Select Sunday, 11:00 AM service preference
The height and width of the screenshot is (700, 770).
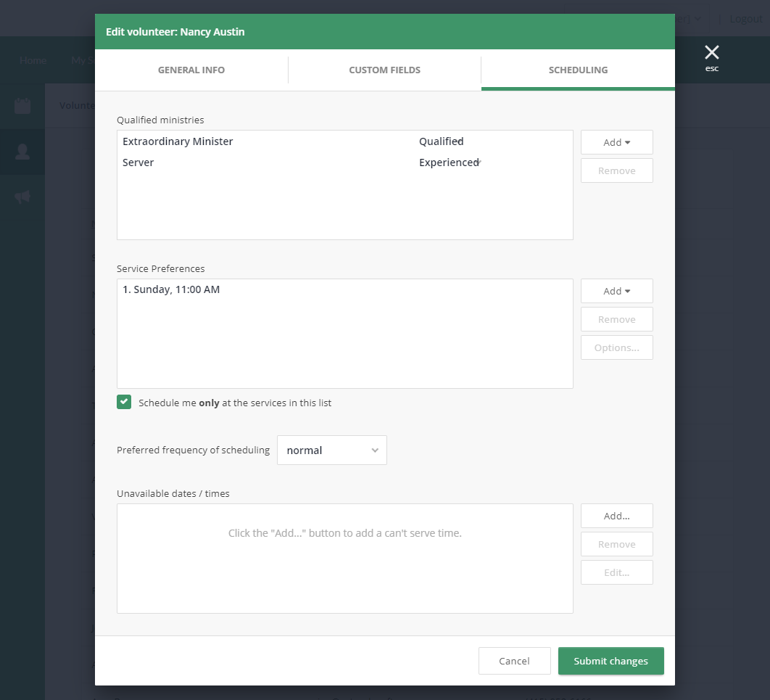click(x=171, y=289)
